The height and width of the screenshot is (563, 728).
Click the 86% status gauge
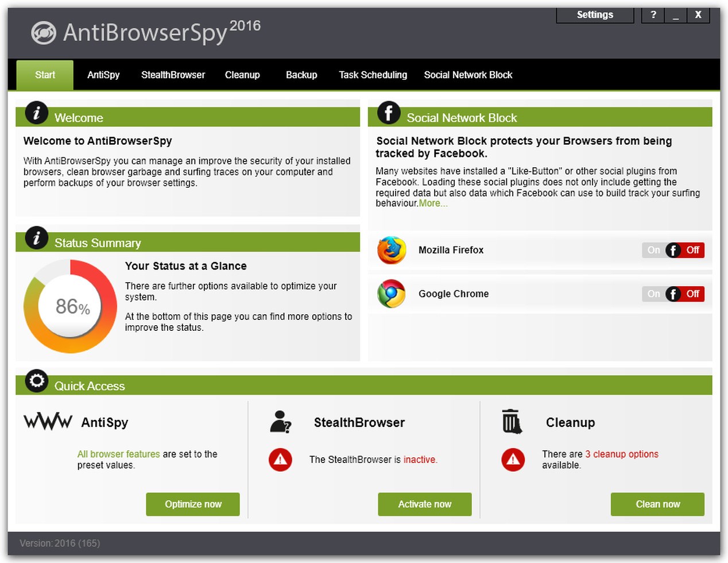71,306
